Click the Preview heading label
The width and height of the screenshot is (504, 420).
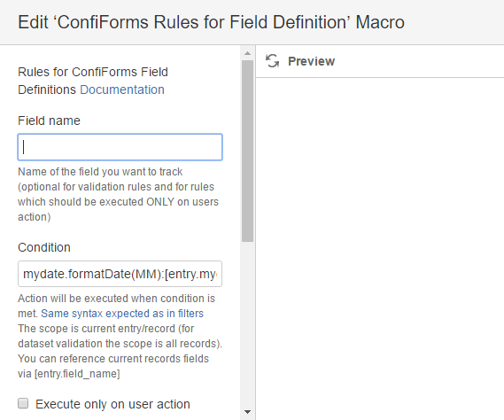pyautogui.click(x=311, y=61)
